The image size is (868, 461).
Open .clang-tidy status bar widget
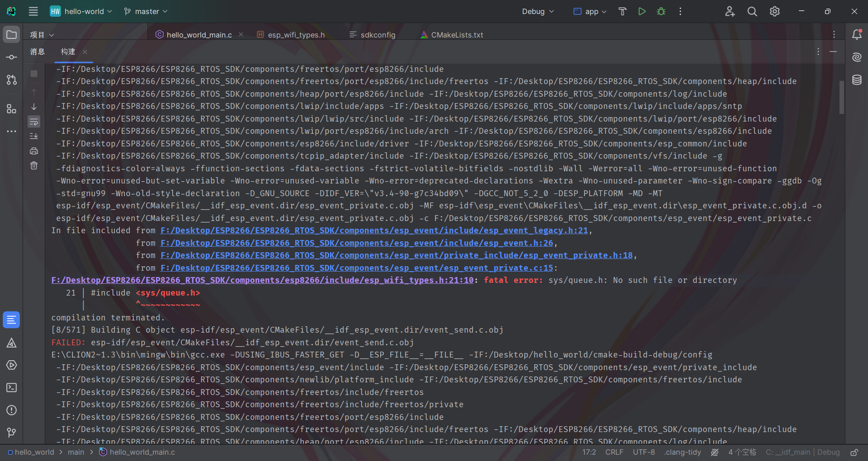pos(683,452)
